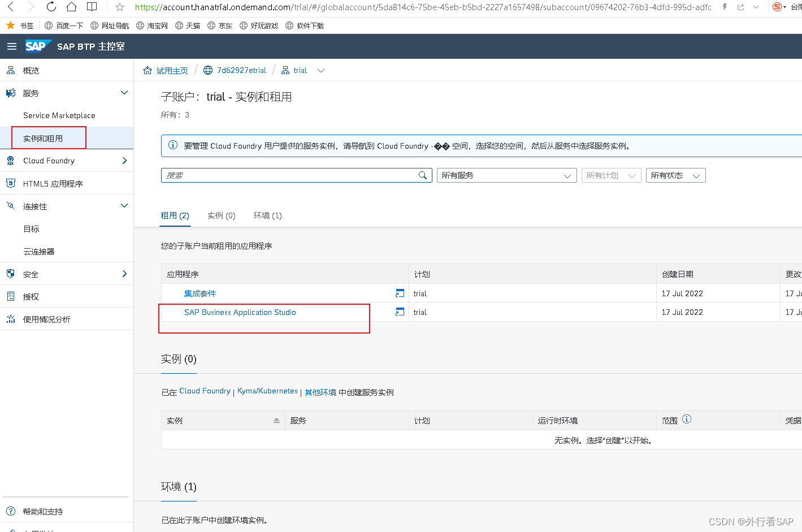This screenshot has width=802, height=532.
Task: Follow the Kyma/Kubernetes link
Action: 267,391
